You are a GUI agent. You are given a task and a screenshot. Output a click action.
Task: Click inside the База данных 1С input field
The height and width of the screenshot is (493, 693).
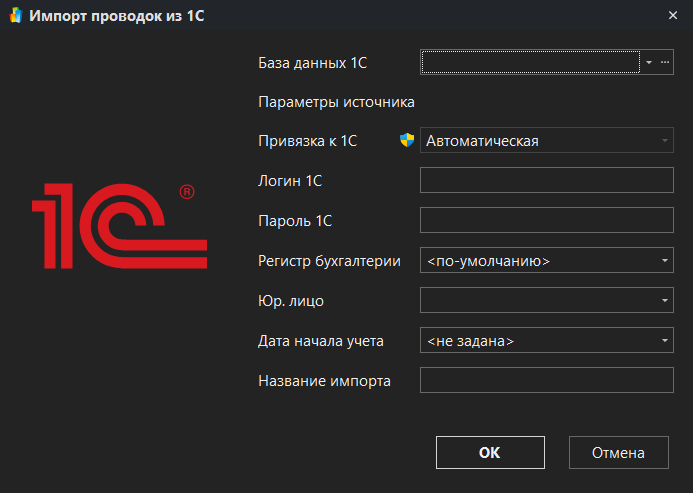point(530,62)
